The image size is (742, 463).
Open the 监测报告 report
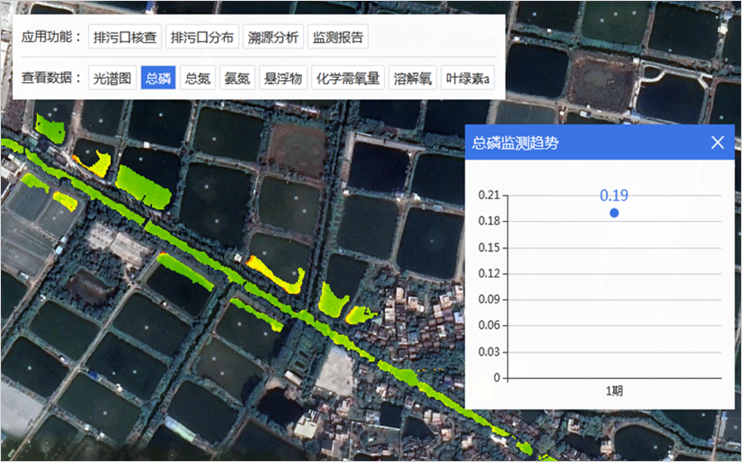tap(338, 37)
